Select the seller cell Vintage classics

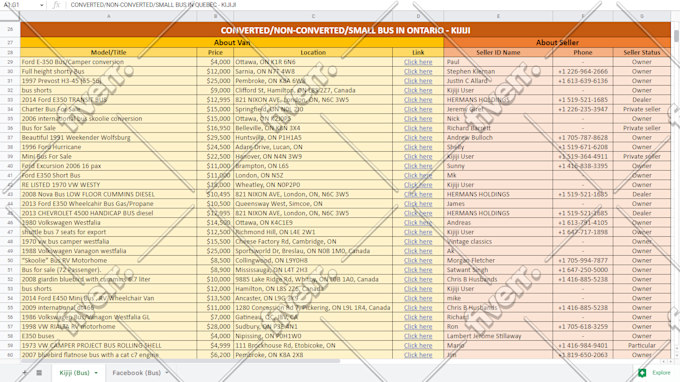tap(498, 242)
